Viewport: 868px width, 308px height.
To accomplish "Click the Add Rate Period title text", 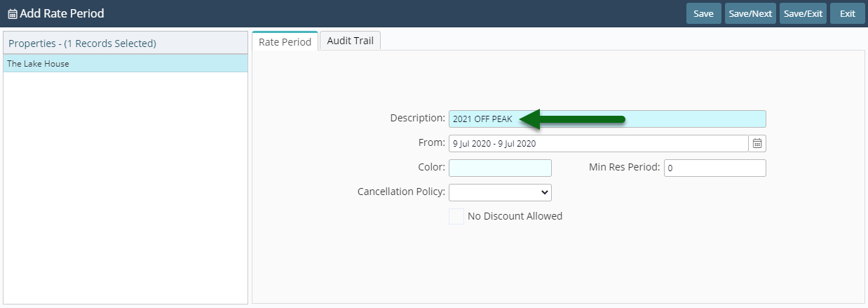I will point(62,13).
